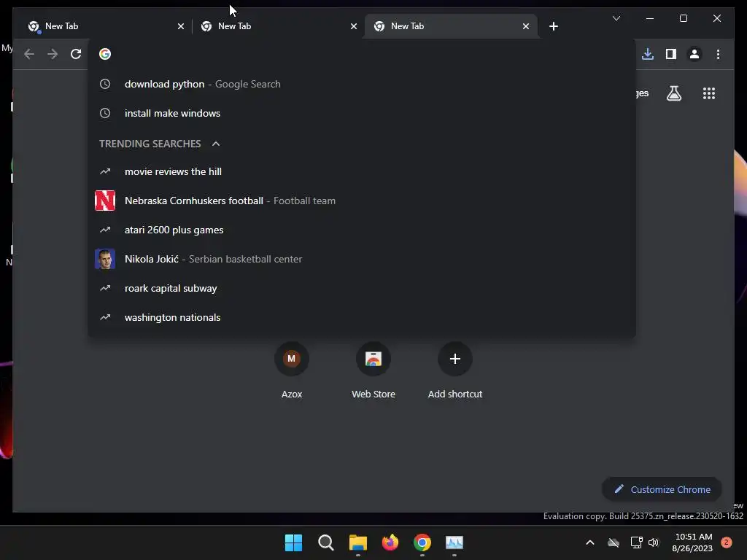
Task: Collapse the Trending Searches section
Action: [216, 144]
